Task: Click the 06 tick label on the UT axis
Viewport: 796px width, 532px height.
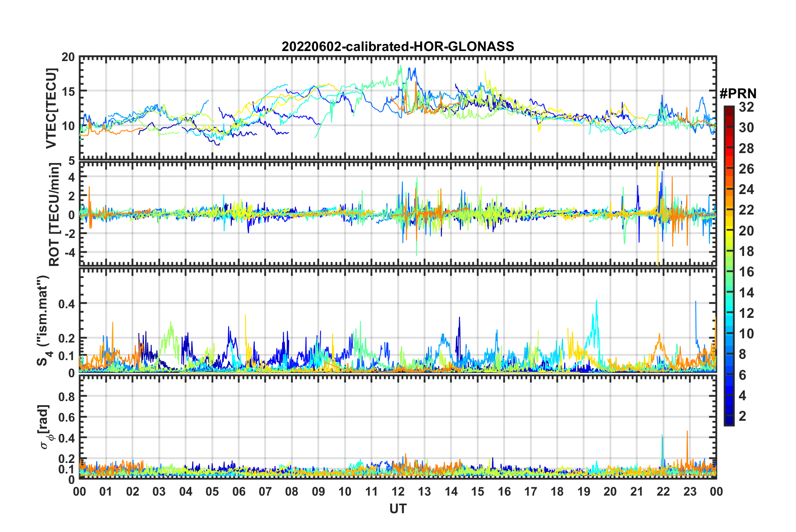Action: [239, 491]
